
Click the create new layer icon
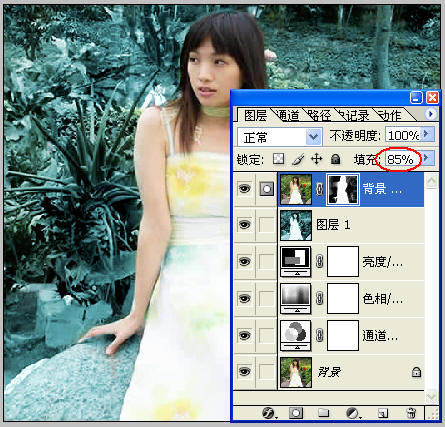click(x=383, y=413)
